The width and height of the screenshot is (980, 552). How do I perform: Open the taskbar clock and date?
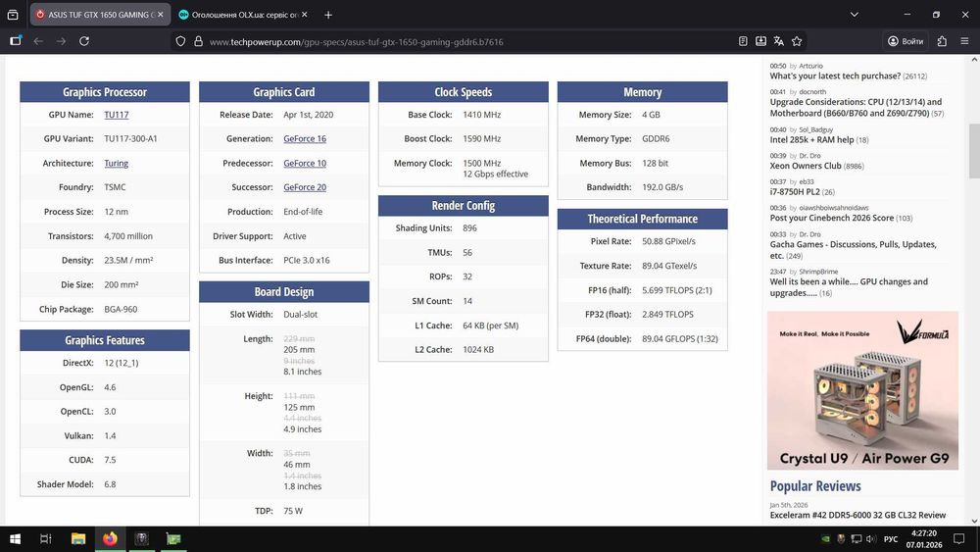[924, 539]
